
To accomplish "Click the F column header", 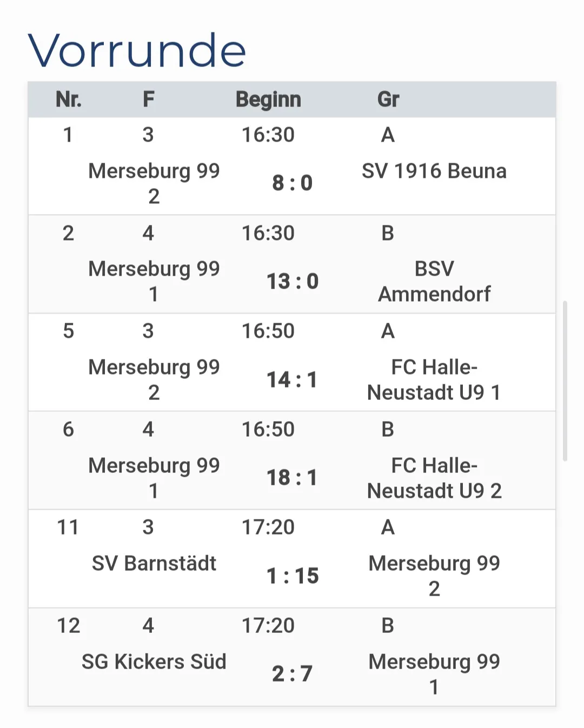I will 148,99.
